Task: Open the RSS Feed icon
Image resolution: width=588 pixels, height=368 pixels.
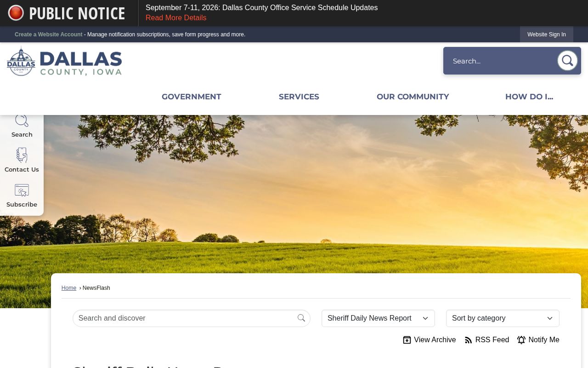Action: [x=469, y=340]
